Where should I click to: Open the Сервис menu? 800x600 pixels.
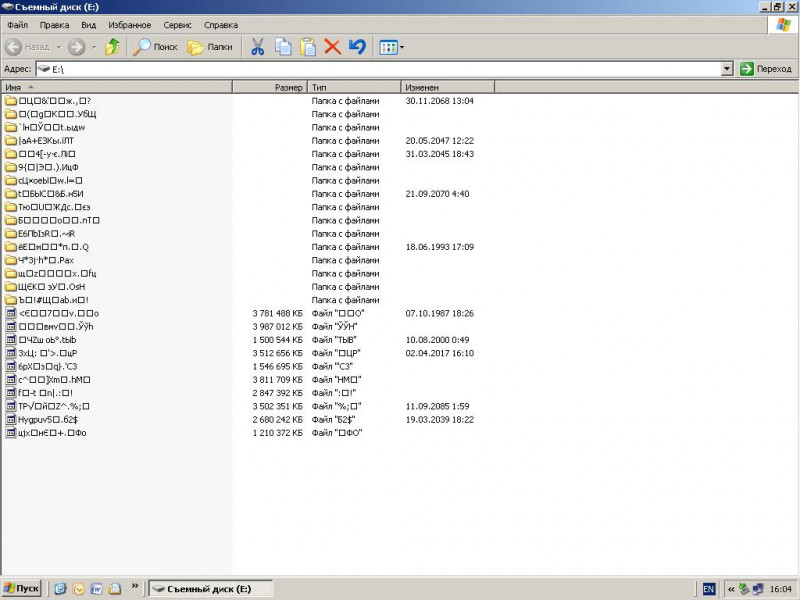(x=178, y=24)
